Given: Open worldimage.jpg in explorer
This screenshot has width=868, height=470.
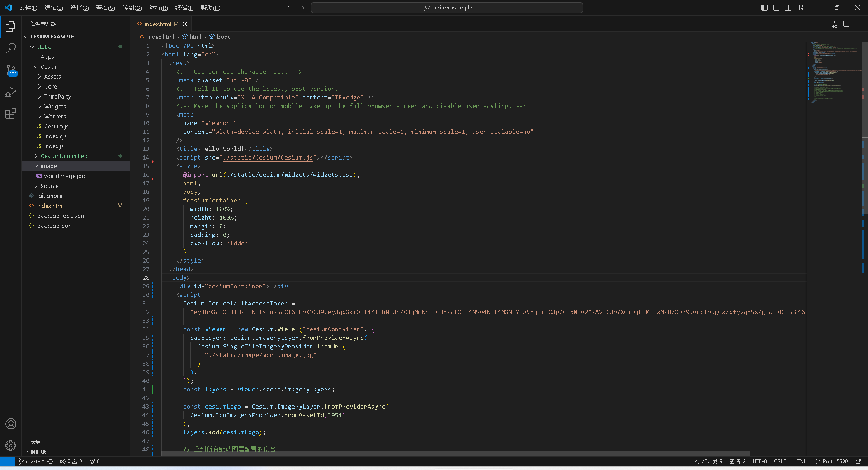Looking at the screenshot, I should tap(75, 176).
